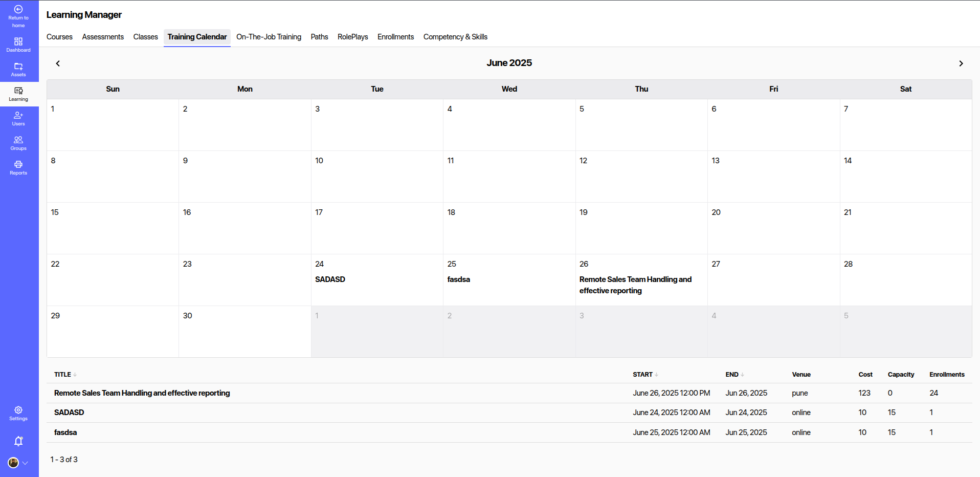
Task: Open the SADASD event on June 24
Action: [330, 279]
